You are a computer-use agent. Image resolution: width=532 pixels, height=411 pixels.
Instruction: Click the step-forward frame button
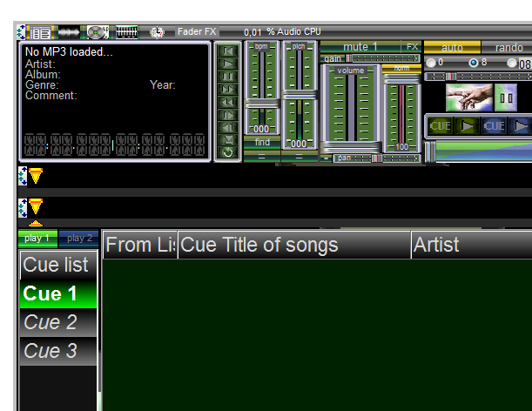(227, 115)
